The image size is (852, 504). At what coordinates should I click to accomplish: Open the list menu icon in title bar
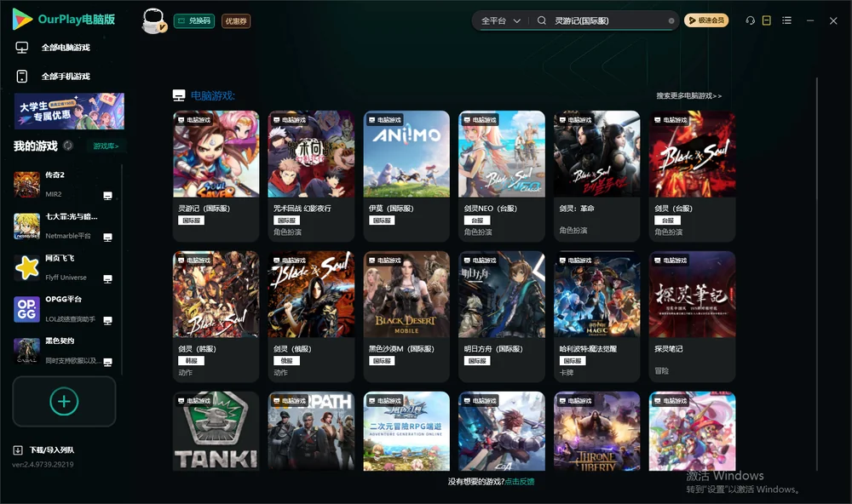point(786,20)
